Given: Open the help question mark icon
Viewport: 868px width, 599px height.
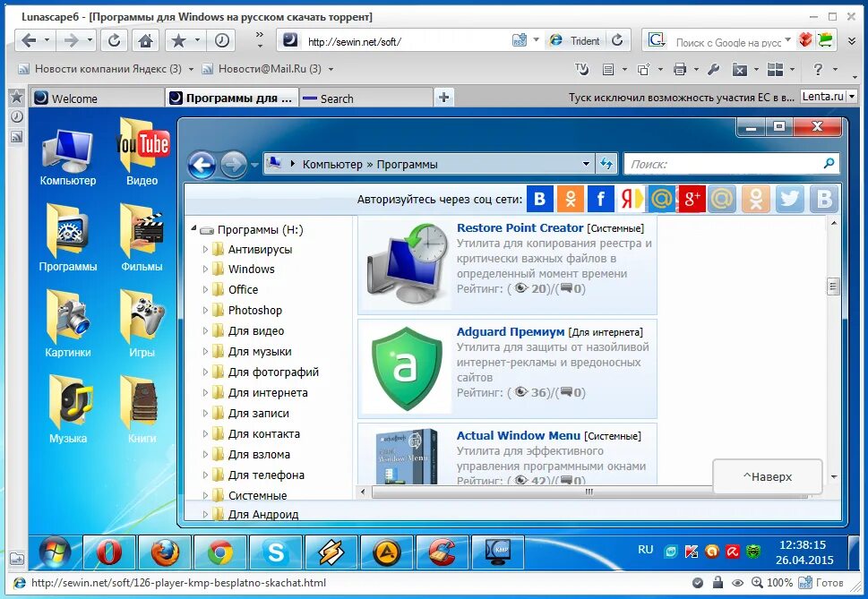Looking at the screenshot, I should tap(818, 69).
